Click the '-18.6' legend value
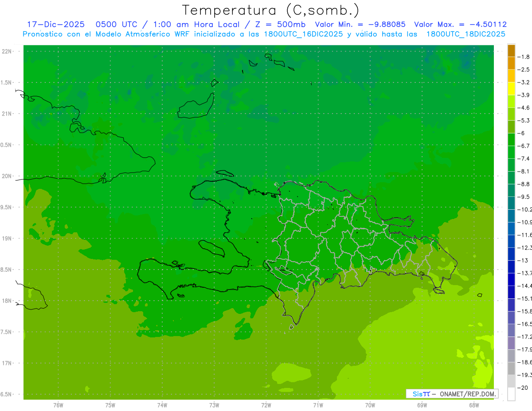Screen dimensions: 532x411 [524, 362]
